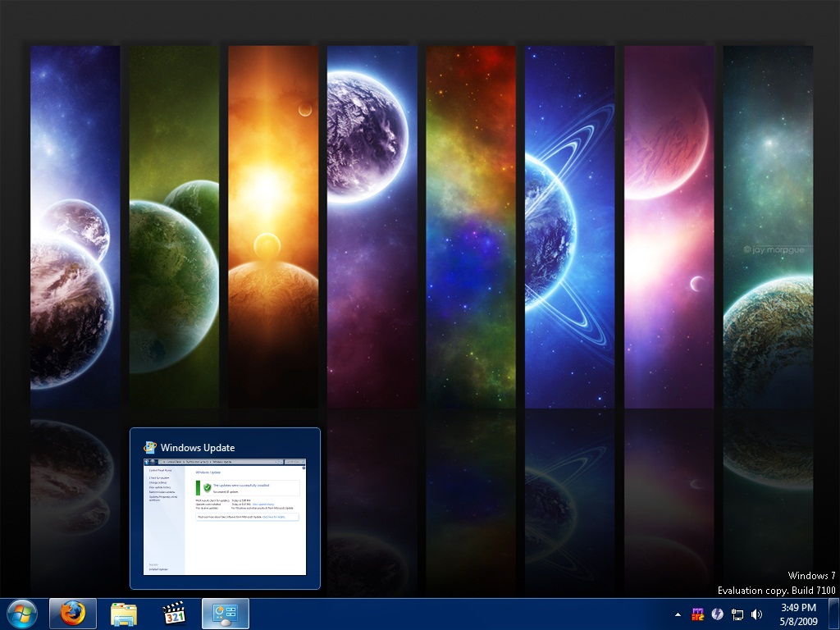This screenshot has width=840, height=630.
Task: Show hidden system tray icons arrow
Action: 678,614
